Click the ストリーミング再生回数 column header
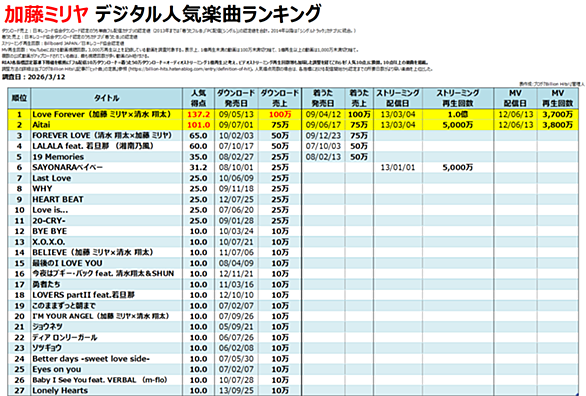The height and width of the screenshot is (396, 586). tap(458, 98)
